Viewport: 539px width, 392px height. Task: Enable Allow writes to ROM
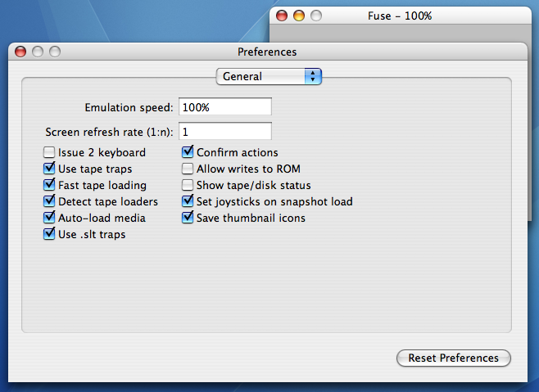[188, 169]
